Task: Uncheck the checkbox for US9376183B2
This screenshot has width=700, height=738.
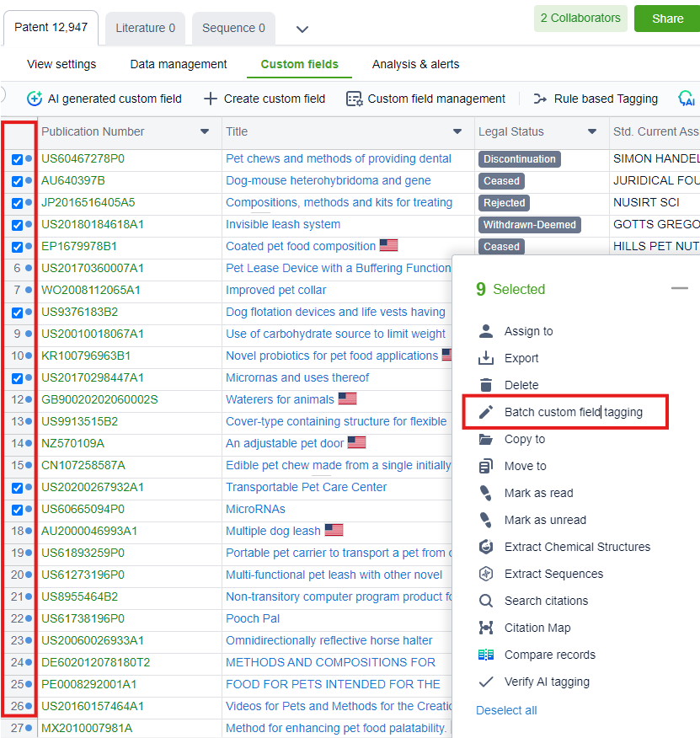Action: [x=17, y=313]
